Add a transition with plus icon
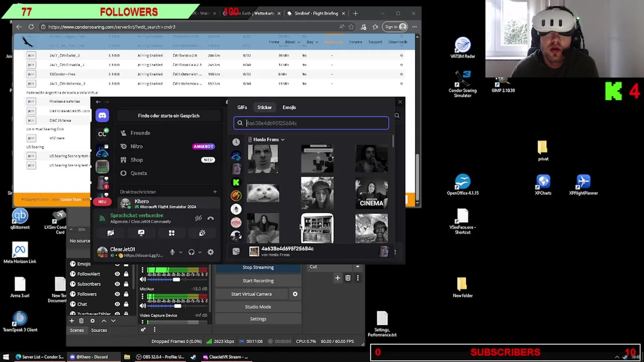The image size is (644, 362). point(338,278)
